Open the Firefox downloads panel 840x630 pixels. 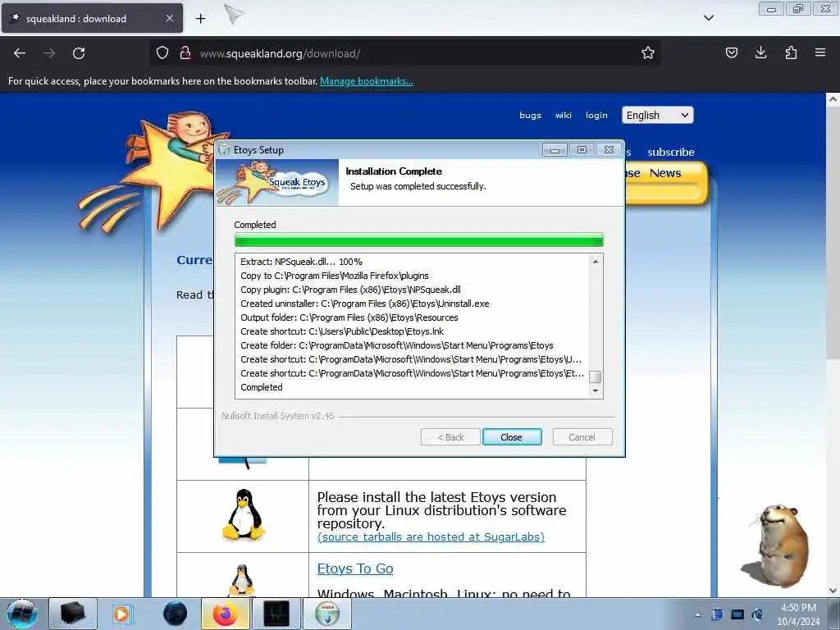coord(760,53)
